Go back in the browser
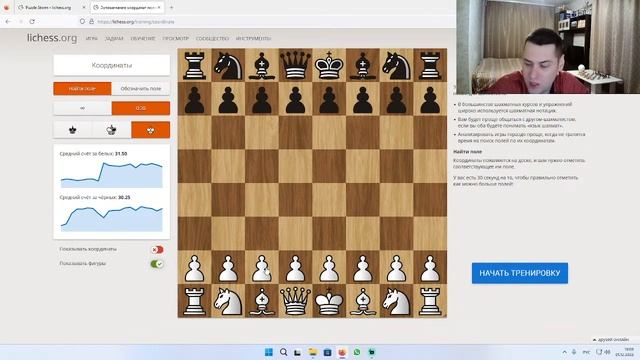Viewport: 640px width, 360px height. [x=9, y=21]
